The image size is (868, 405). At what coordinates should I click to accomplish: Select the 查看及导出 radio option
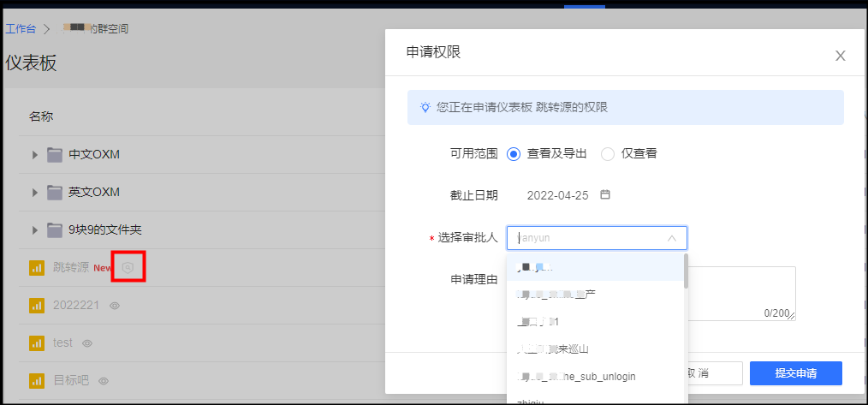coord(514,154)
